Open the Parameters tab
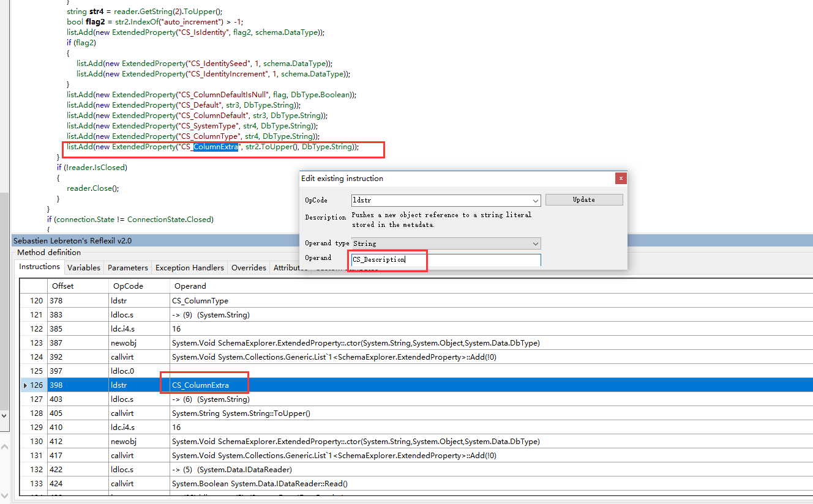The image size is (813, 504). [128, 267]
